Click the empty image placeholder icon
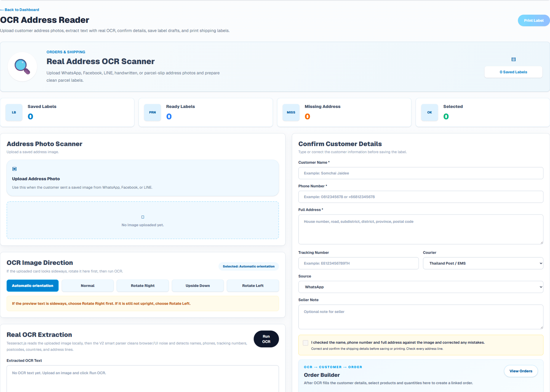 (143, 217)
